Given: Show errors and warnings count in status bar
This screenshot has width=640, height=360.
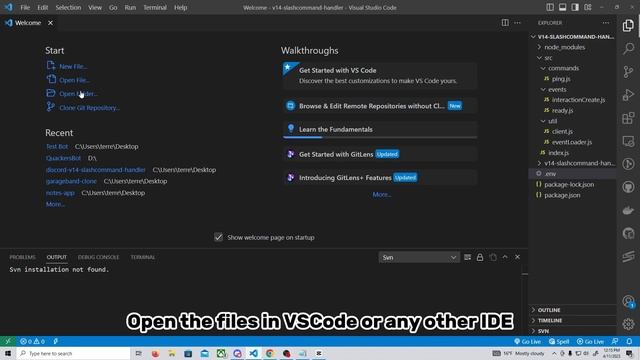Looking at the screenshot, I should (x=32, y=341).
